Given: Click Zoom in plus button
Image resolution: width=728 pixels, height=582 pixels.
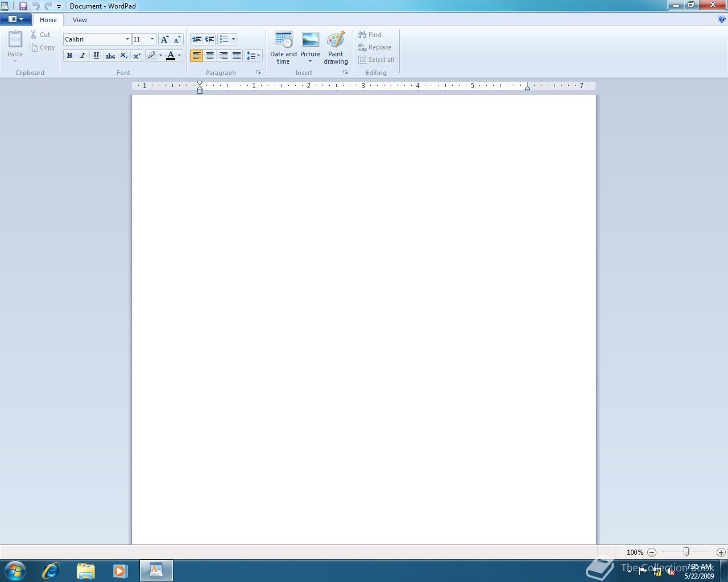Looking at the screenshot, I should point(721,552).
